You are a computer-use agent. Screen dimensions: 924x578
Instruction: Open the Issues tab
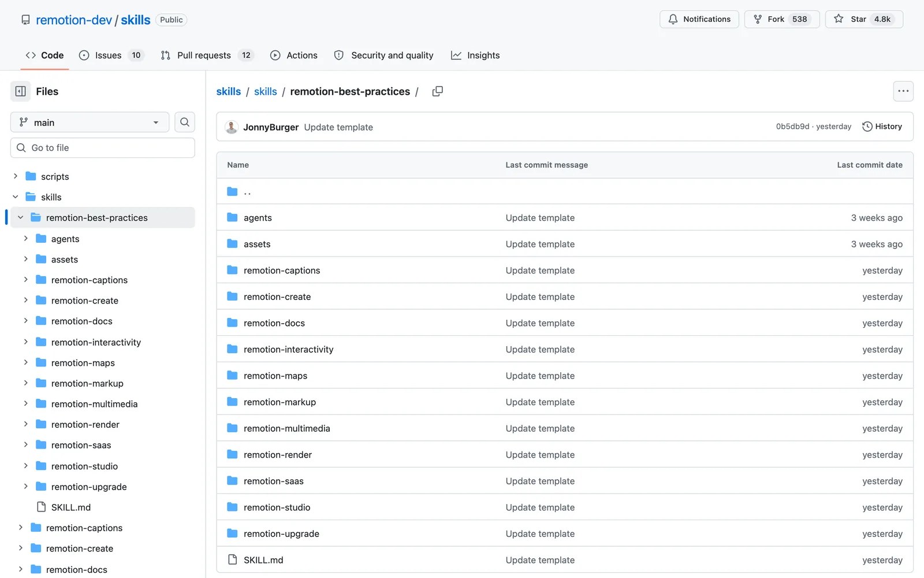click(111, 55)
